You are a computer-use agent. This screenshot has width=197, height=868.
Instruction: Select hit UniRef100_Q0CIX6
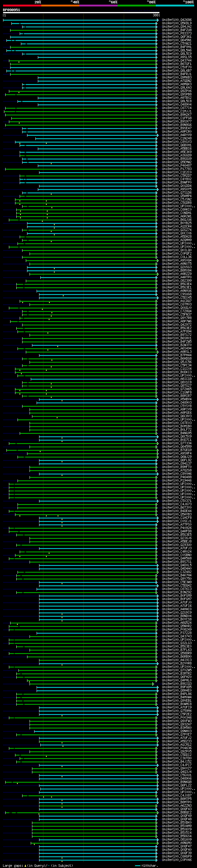(x=177, y=233)
